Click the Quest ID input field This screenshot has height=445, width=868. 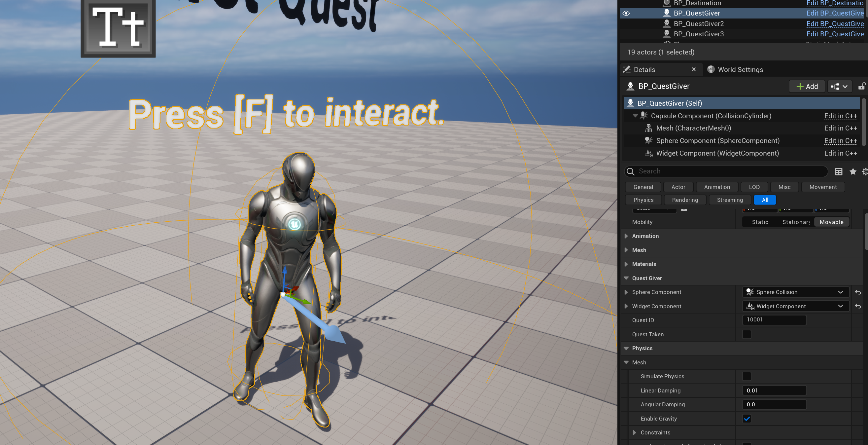(x=774, y=320)
